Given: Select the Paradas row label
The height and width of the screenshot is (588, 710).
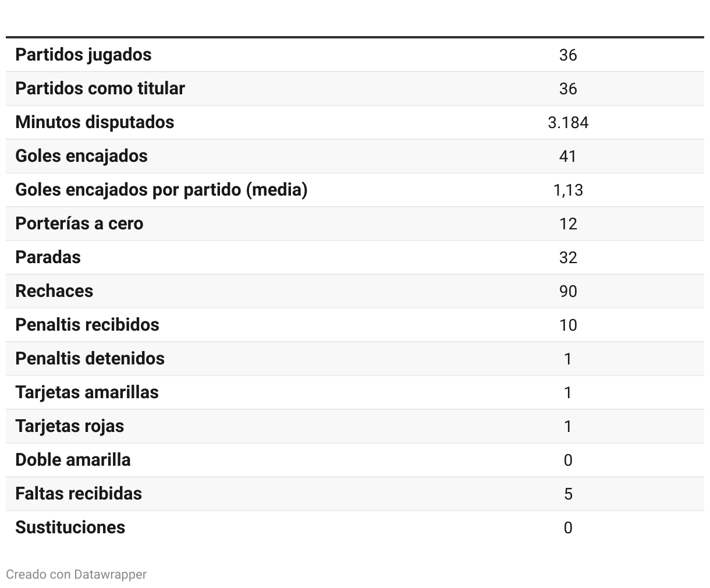Looking at the screenshot, I should click(48, 257).
